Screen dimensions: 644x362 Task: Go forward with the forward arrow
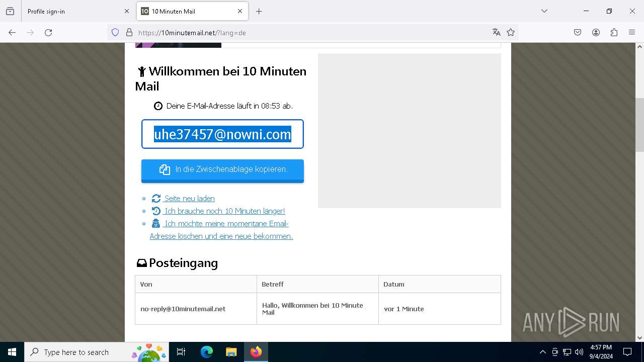coord(30,32)
